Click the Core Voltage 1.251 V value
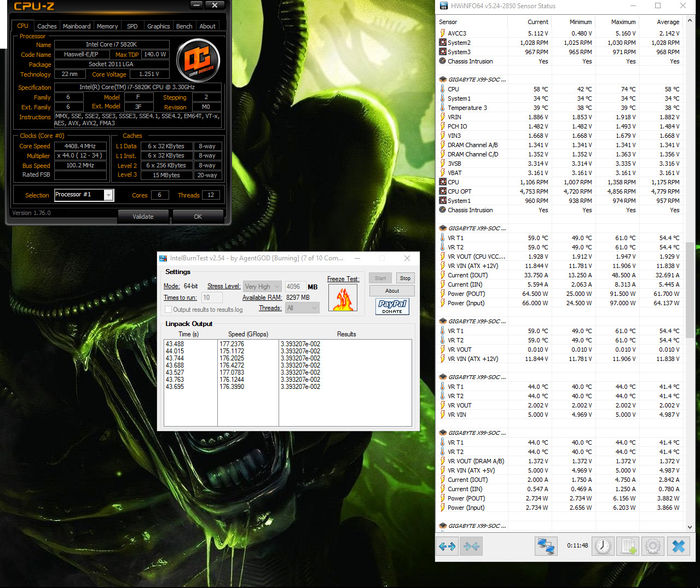The image size is (700, 588). [149, 74]
